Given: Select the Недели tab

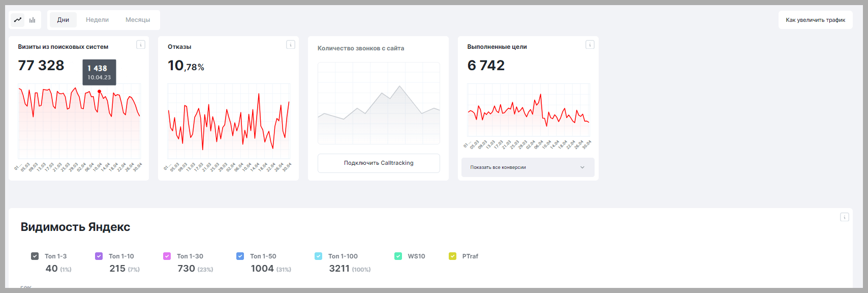Looking at the screenshot, I should 97,20.
